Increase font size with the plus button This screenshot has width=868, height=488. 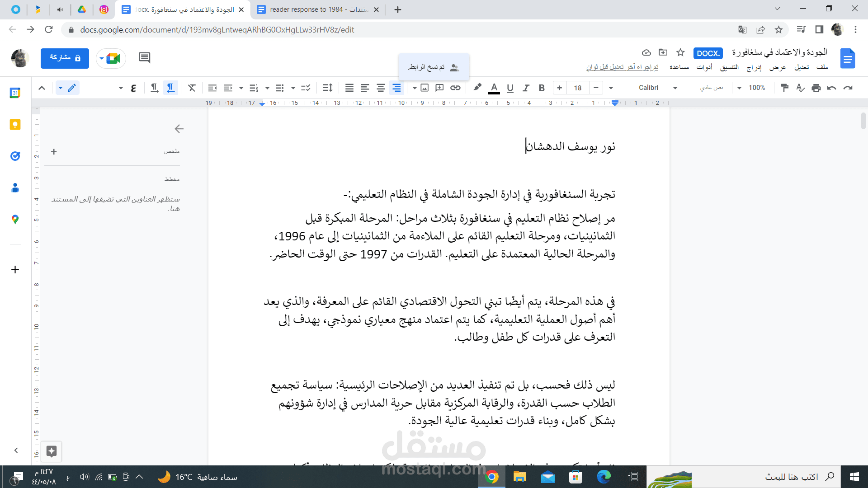tap(559, 88)
